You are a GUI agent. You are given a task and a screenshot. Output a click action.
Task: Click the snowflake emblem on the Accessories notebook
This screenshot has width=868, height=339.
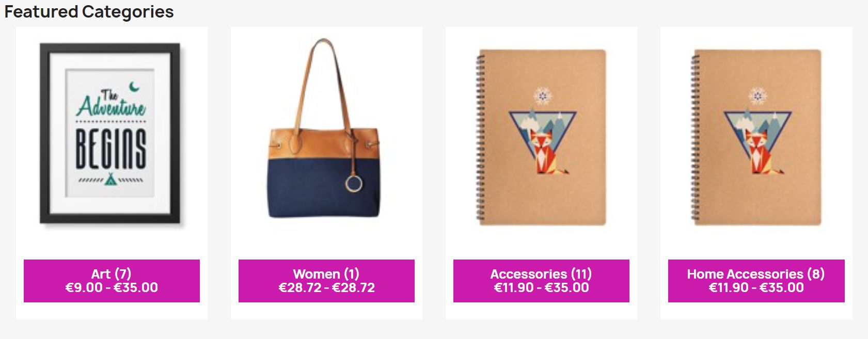542,96
